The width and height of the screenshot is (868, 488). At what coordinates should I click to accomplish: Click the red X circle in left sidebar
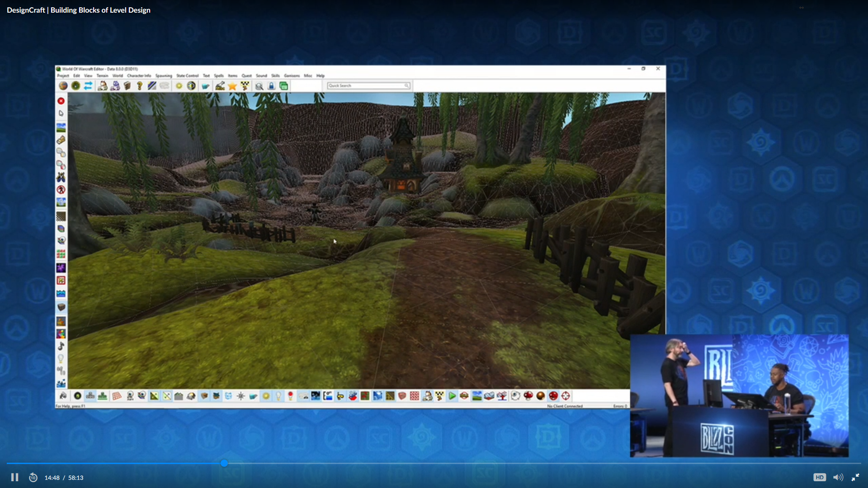[x=61, y=101]
